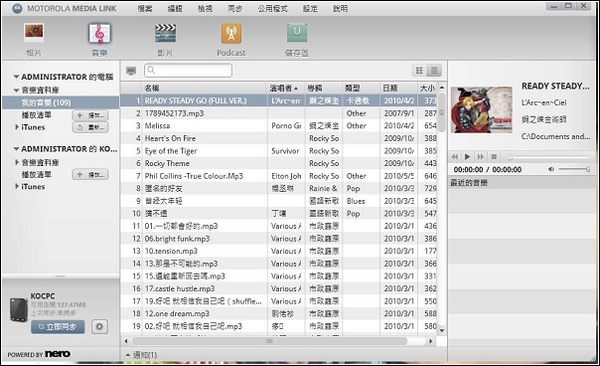600x366 pixels.
Task: Click the horizontal scrollbar right arrow
Action: (x=430, y=341)
